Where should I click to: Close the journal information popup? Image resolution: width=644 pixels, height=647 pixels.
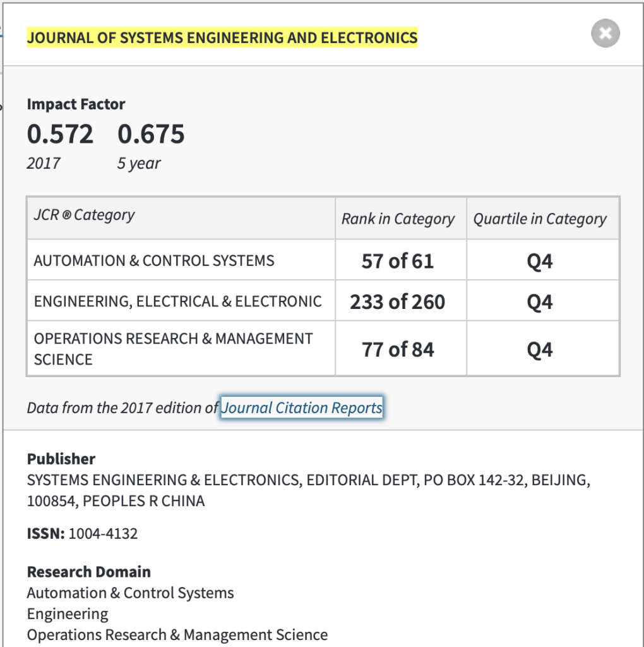point(605,33)
